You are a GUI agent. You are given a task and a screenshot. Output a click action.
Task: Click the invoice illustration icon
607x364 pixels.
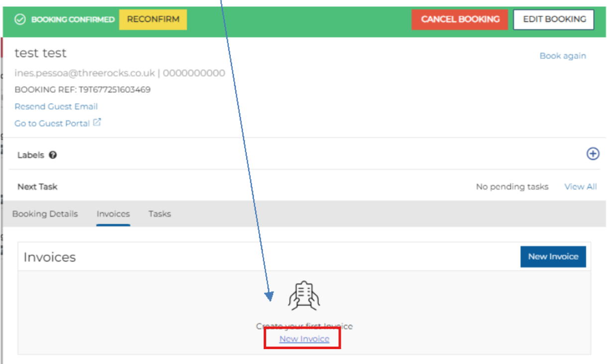[304, 296]
